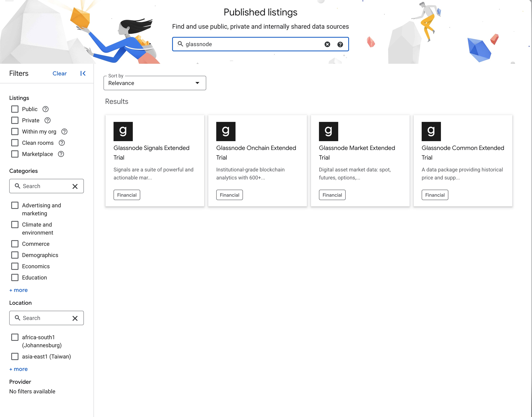Show help for Private listings
Screen dimensions: 532x417
47,120
